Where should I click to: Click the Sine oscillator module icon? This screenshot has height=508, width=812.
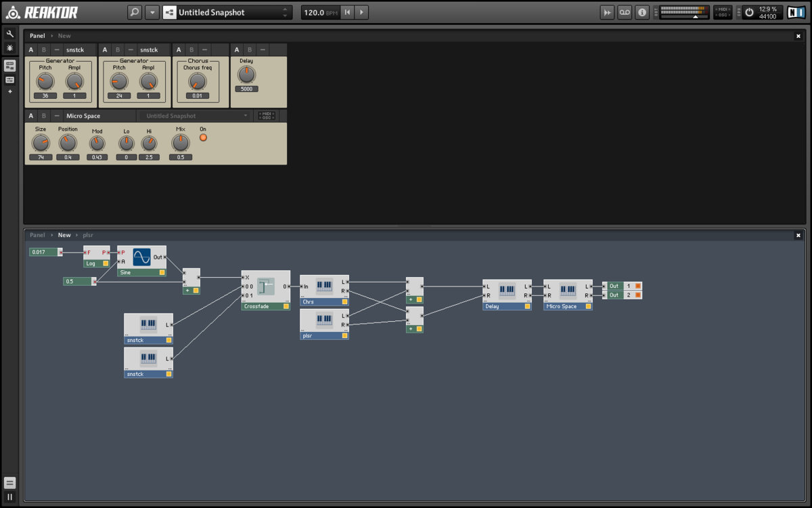(x=141, y=257)
